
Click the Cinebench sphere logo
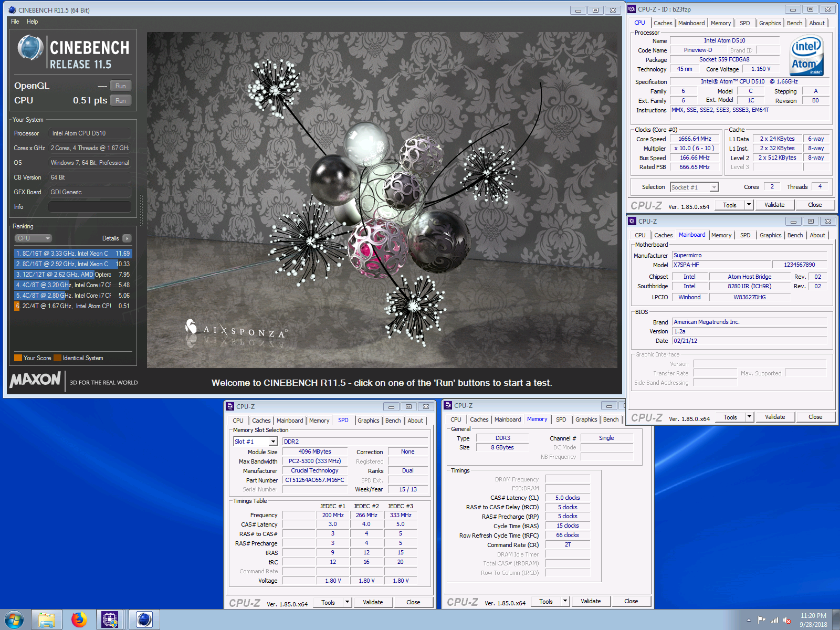(30, 48)
